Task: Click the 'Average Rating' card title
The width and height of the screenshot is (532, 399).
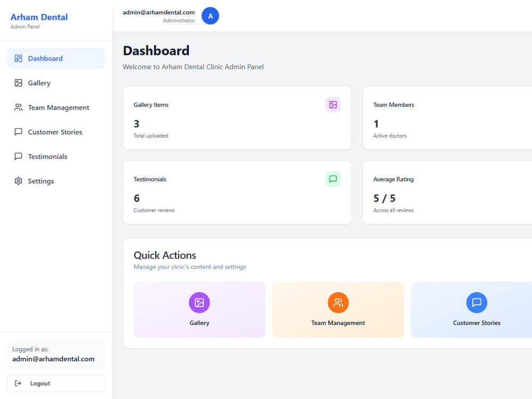Action: point(393,179)
